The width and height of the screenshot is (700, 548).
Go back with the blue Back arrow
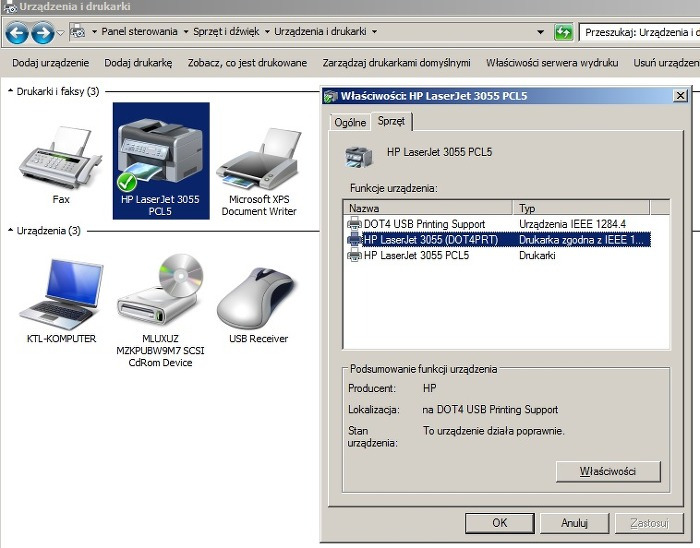click(17, 33)
